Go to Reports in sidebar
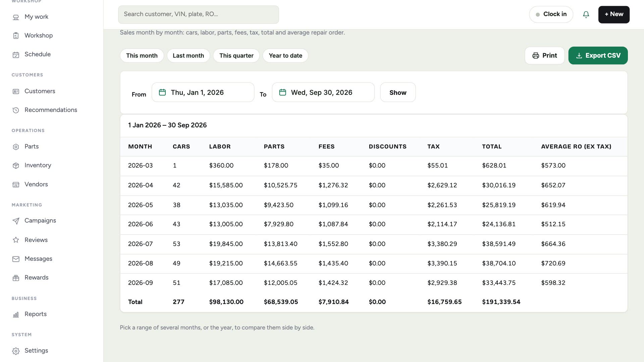 click(x=36, y=314)
